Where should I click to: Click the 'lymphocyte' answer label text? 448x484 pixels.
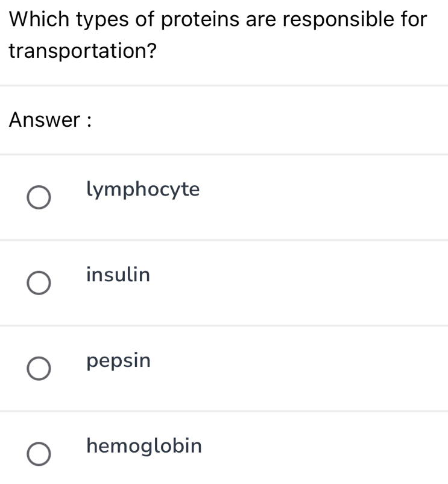click(x=143, y=190)
